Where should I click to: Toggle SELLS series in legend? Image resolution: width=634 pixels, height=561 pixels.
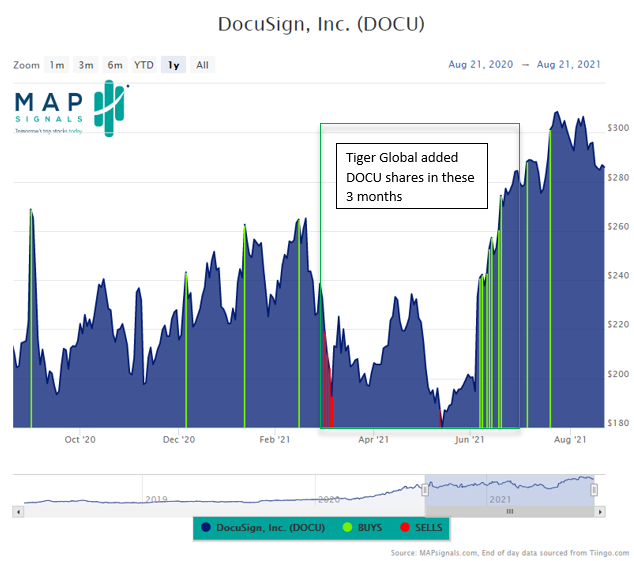pos(421,527)
